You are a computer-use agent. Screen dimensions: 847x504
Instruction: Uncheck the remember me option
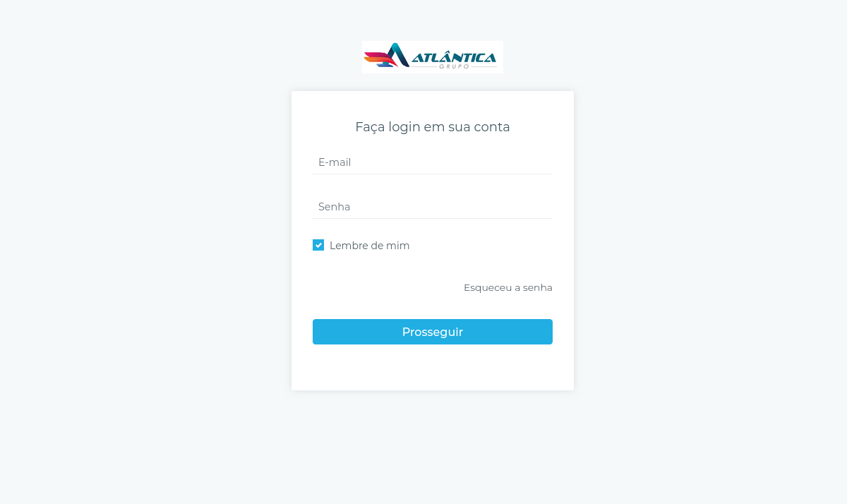coord(318,245)
